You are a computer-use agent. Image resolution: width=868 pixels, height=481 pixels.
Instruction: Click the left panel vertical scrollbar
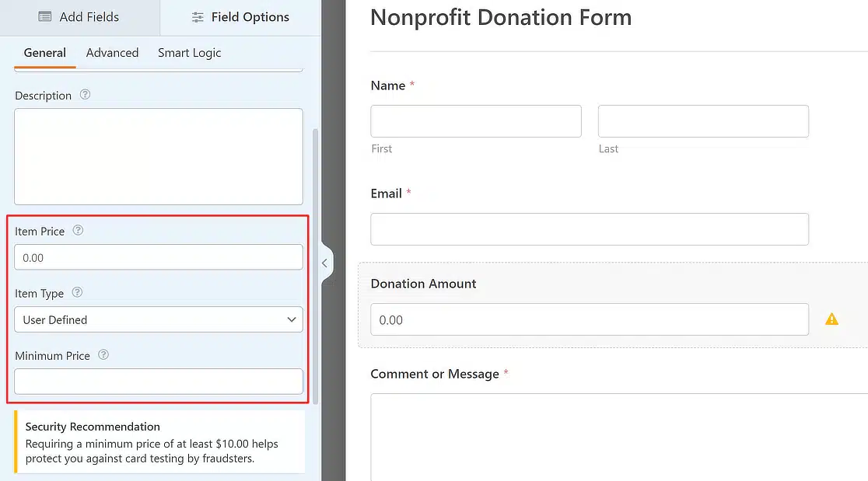click(316, 267)
